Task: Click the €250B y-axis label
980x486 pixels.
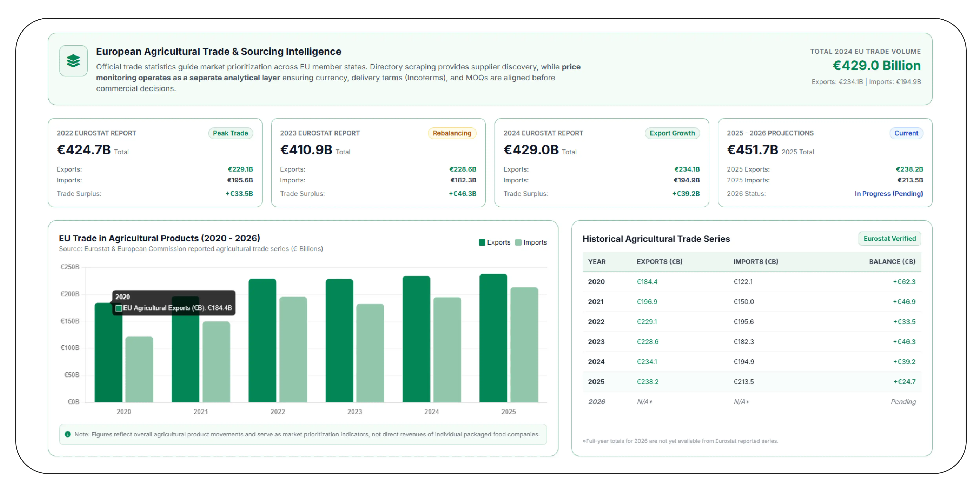Action: [70, 267]
